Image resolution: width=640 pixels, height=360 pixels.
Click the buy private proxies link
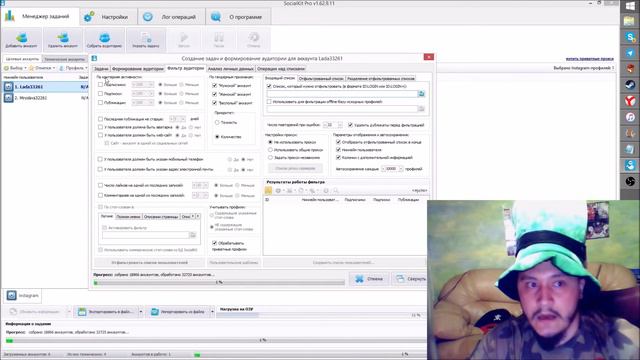point(589,59)
